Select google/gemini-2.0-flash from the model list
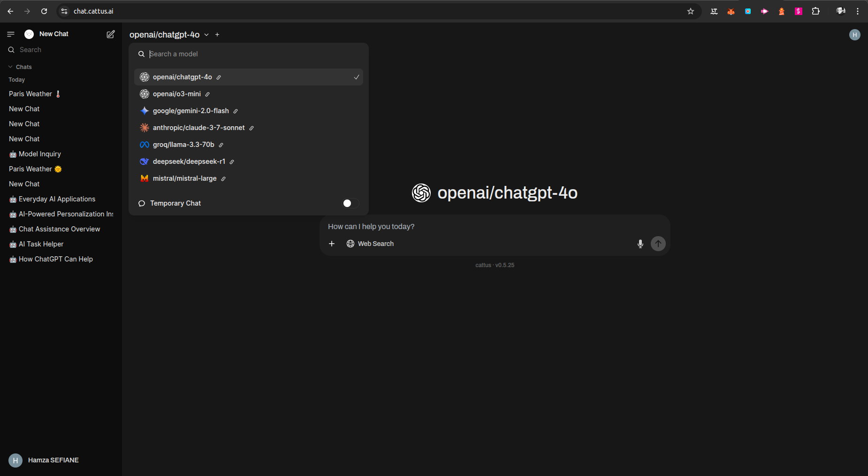The image size is (868, 476). 249,111
